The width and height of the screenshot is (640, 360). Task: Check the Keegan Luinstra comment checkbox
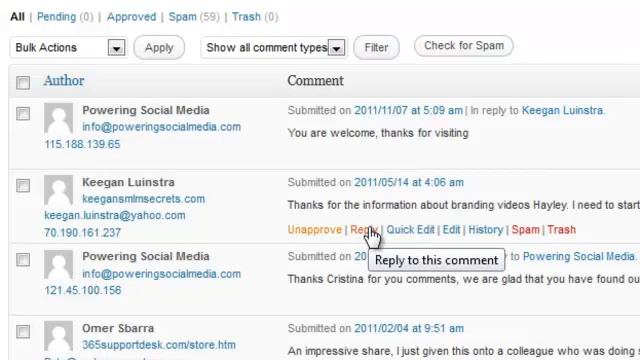click(x=23, y=186)
